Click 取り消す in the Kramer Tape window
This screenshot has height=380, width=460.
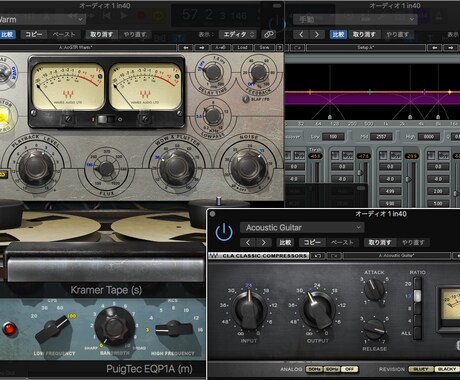tap(102, 34)
